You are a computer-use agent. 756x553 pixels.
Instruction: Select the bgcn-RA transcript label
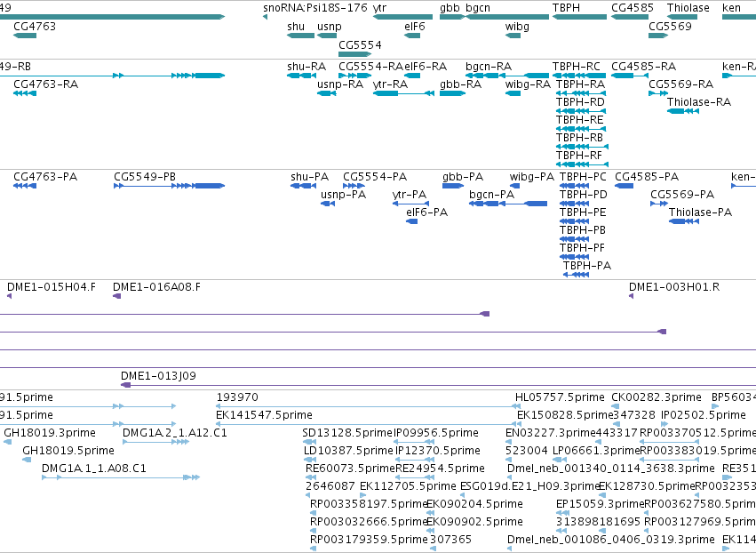[x=489, y=66]
